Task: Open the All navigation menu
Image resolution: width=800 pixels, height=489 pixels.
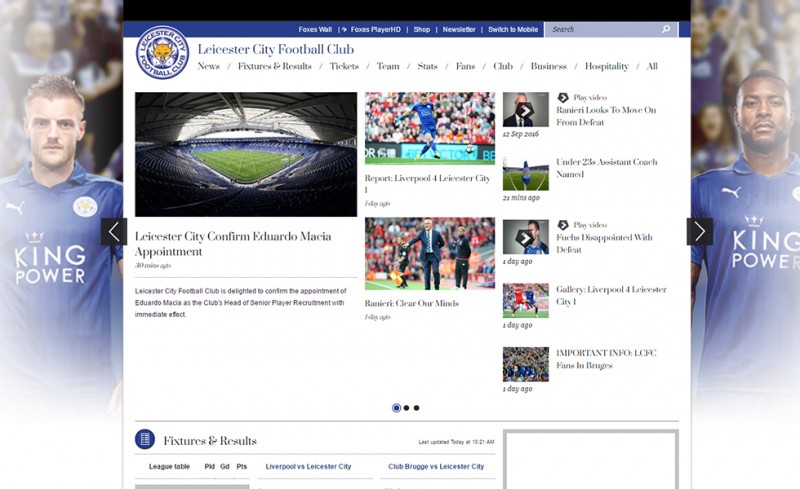Action: 652,66
